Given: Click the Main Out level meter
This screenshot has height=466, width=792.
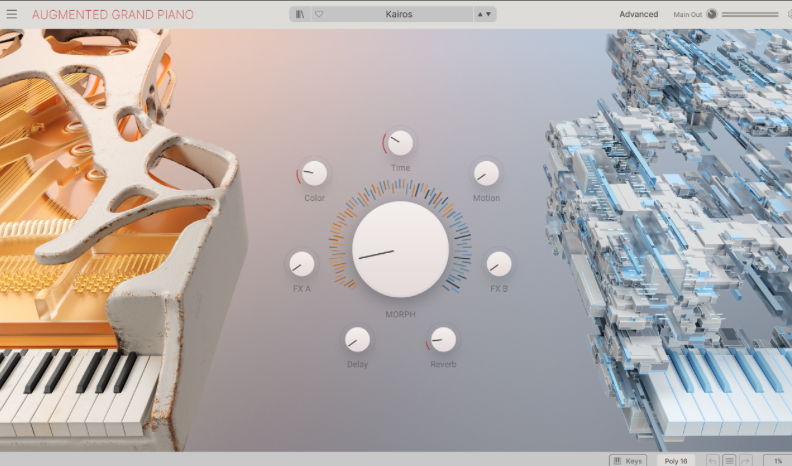Looking at the screenshot, I should click(x=750, y=15).
